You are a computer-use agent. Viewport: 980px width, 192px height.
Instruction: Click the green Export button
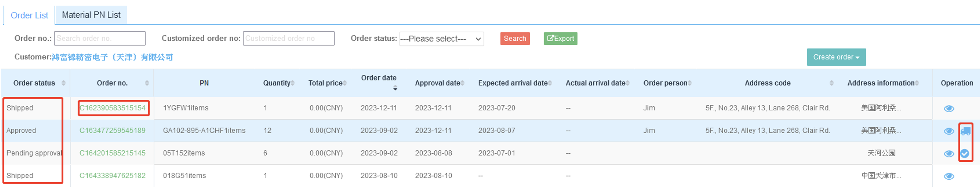point(560,38)
